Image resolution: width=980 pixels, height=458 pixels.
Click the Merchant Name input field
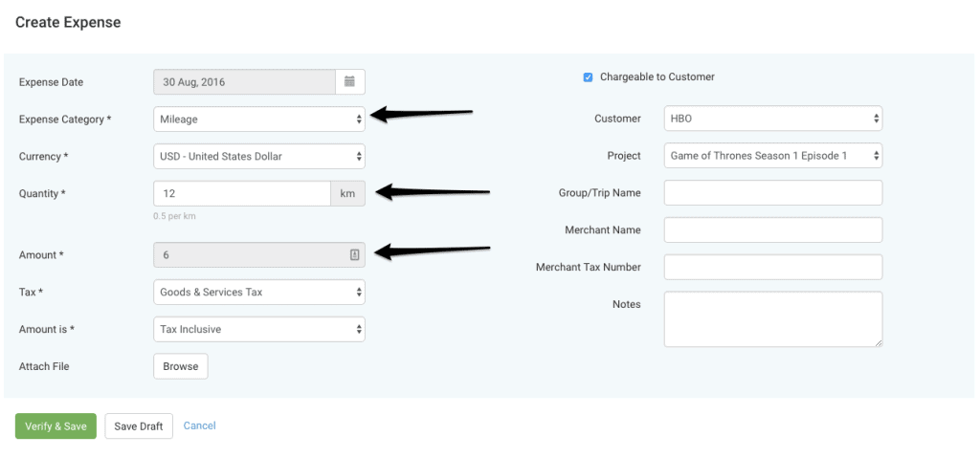click(773, 229)
